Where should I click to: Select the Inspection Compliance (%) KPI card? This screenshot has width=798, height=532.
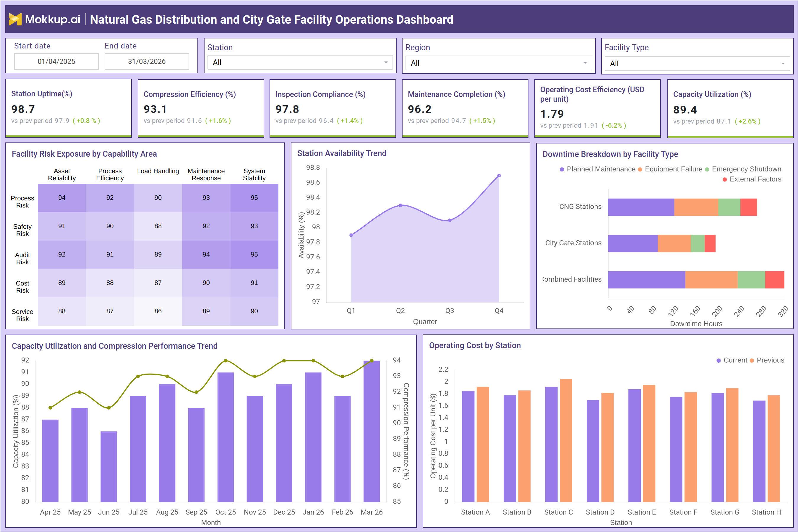click(332, 108)
